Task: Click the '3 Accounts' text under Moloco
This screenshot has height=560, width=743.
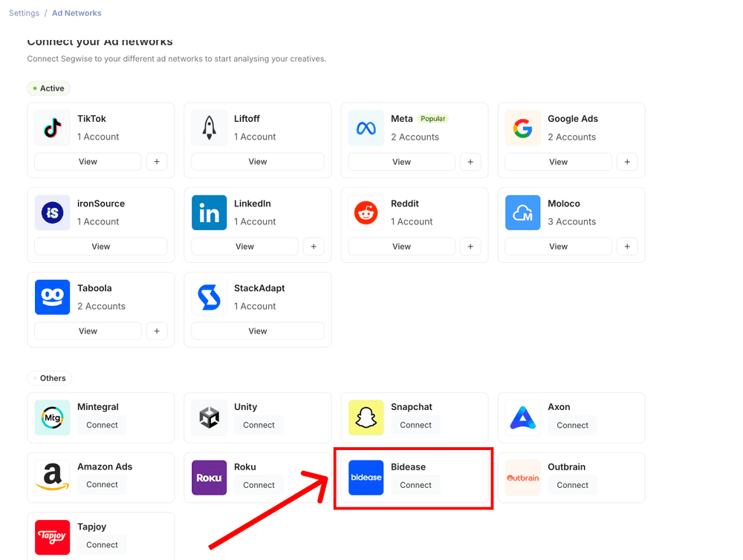Action: [572, 222]
